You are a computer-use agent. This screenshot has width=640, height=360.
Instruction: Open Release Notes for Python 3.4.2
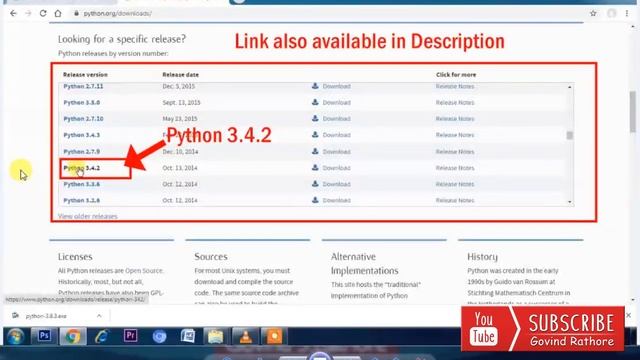coord(455,168)
